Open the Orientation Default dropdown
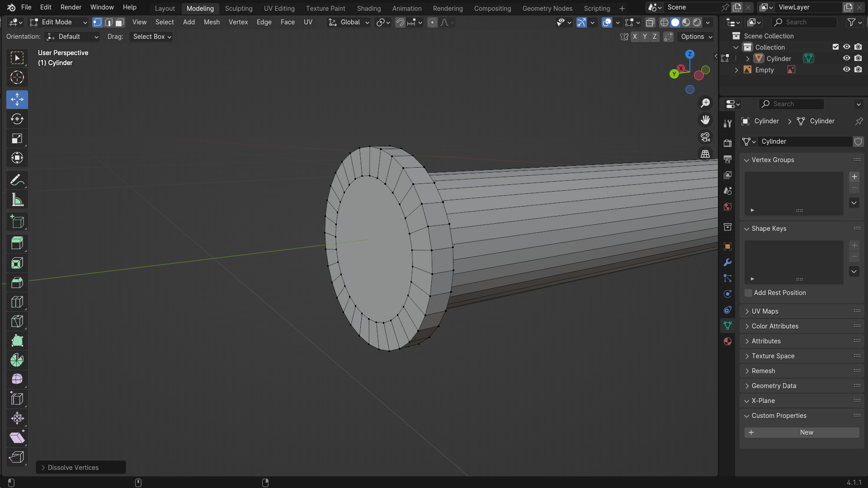868x488 pixels. [72, 37]
